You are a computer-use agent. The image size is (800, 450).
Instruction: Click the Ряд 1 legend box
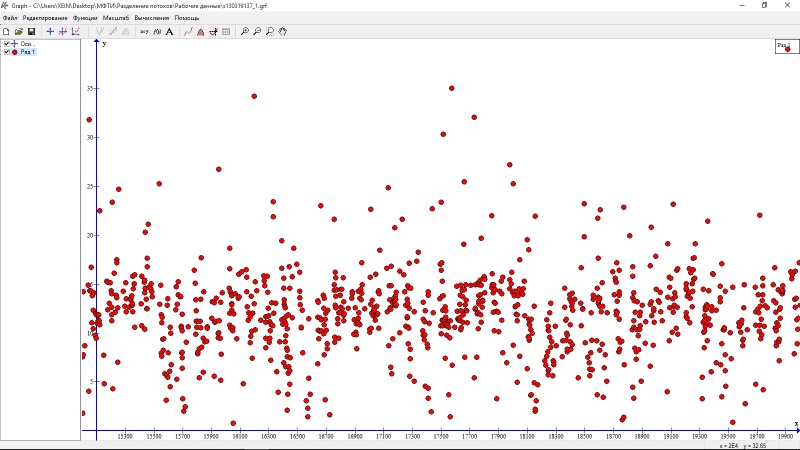(786, 46)
